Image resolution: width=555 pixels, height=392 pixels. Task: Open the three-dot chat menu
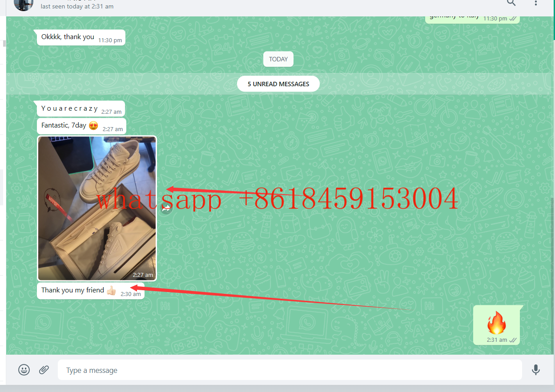pyautogui.click(x=536, y=3)
